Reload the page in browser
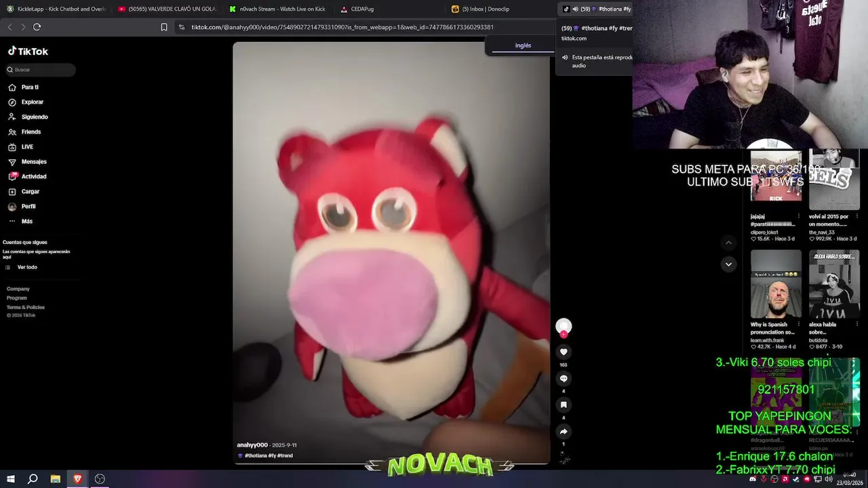The height and width of the screenshot is (488, 868). click(x=37, y=27)
